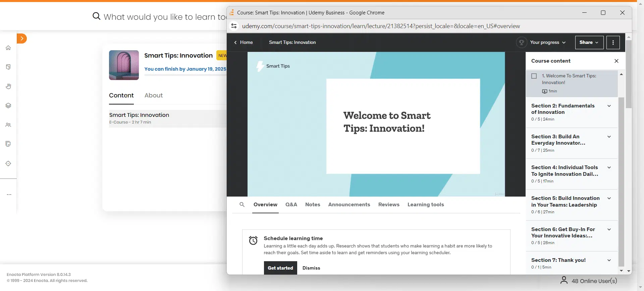Open the Learning tools tab
Viewport: 644px width, 291px height.
(x=426, y=205)
